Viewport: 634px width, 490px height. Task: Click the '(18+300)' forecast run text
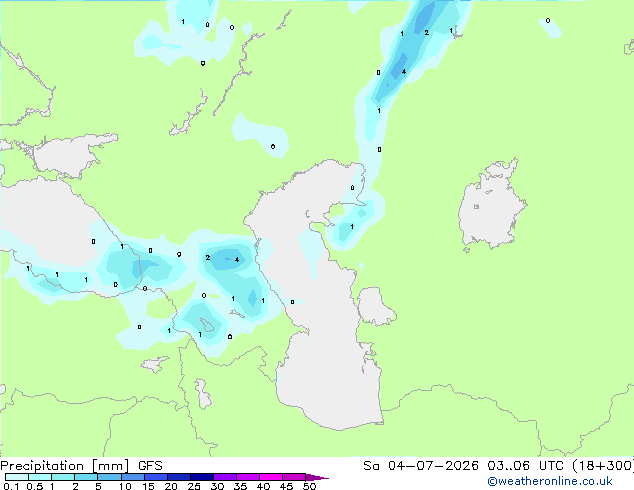click(x=603, y=466)
